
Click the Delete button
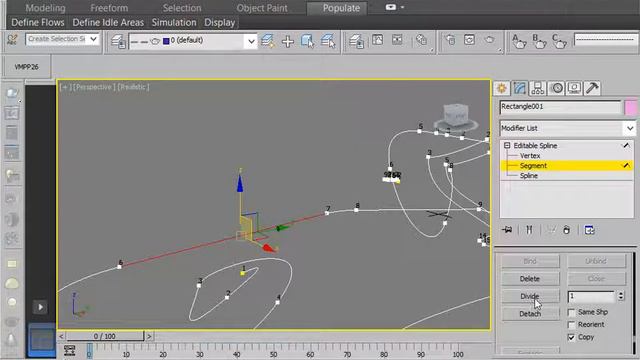tap(530, 279)
